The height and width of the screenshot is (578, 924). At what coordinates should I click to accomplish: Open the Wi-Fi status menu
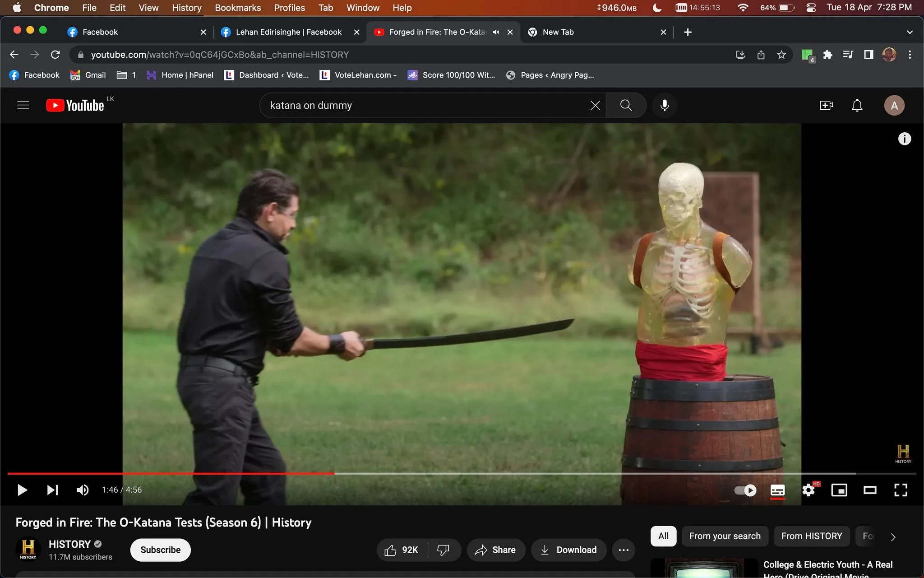click(x=743, y=8)
